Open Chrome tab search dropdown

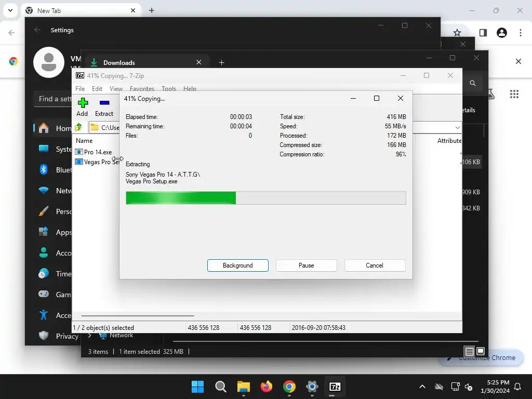pos(10,10)
